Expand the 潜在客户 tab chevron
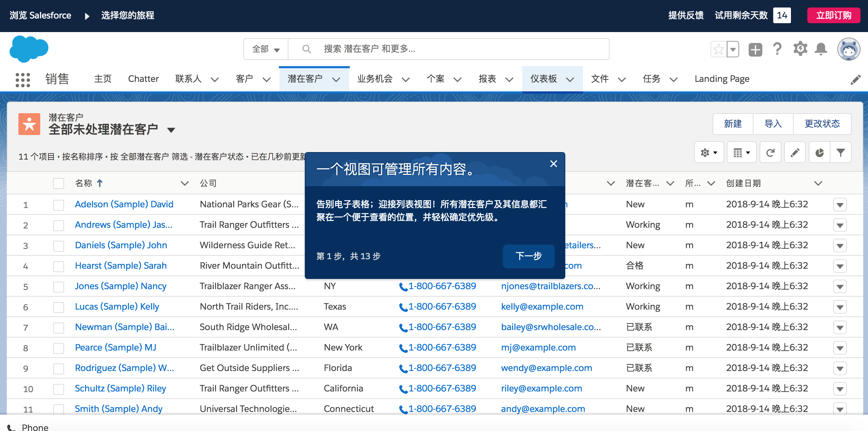 (x=336, y=80)
